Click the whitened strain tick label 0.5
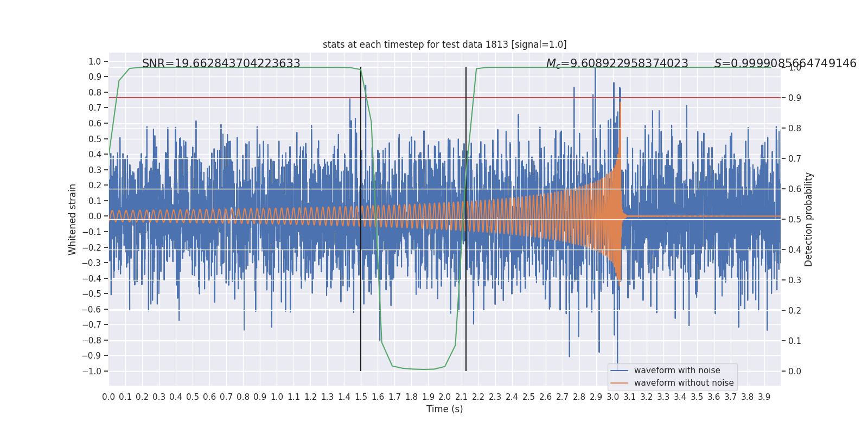Screen dimensions: 868x434 click(x=95, y=139)
